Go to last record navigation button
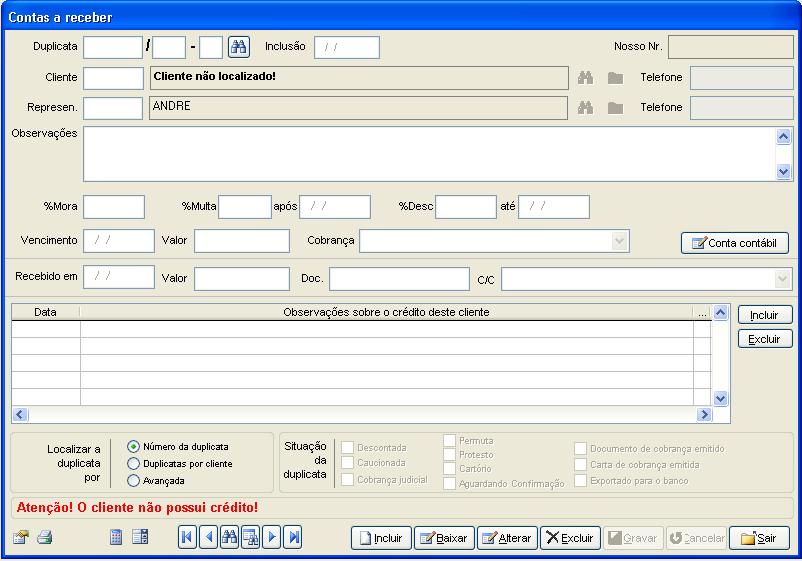802x561 pixels. (x=293, y=537)
